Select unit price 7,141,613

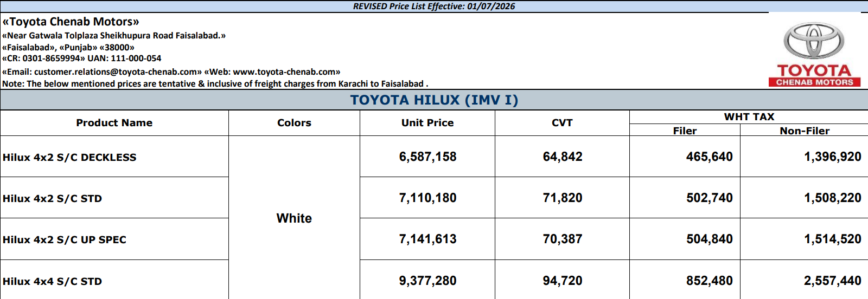[427, 239]
